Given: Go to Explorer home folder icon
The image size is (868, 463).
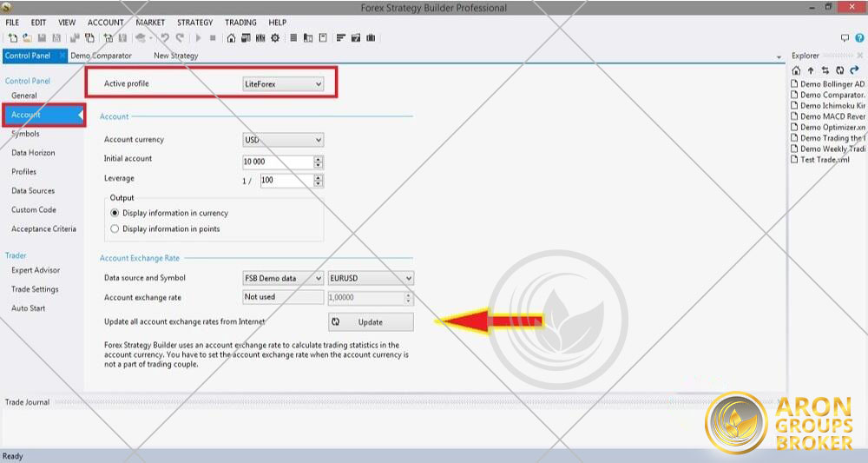Looking at the screenshot, I should [x=796, y=70].
